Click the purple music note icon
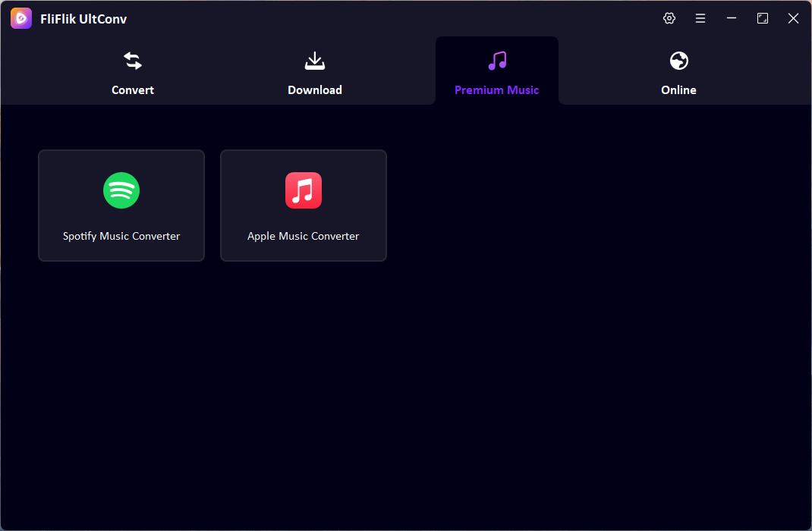Image resolution: width=812 pixels, height=531 pixels. coord(497,61)
